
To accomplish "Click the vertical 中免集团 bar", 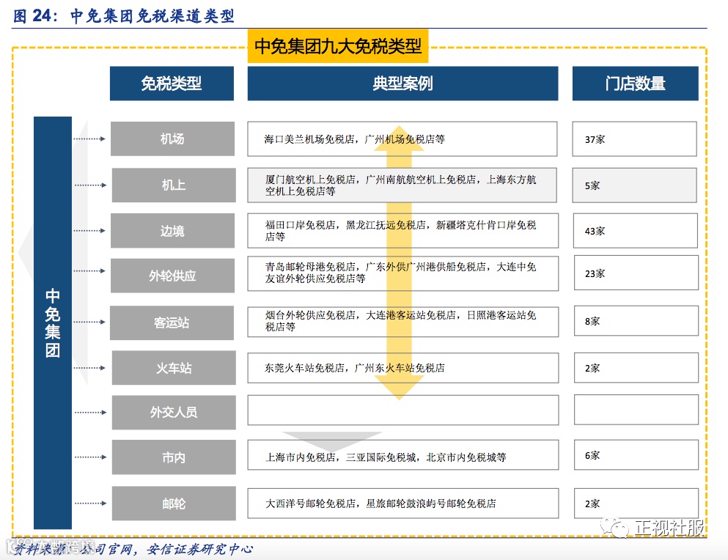I will point(53,323).
